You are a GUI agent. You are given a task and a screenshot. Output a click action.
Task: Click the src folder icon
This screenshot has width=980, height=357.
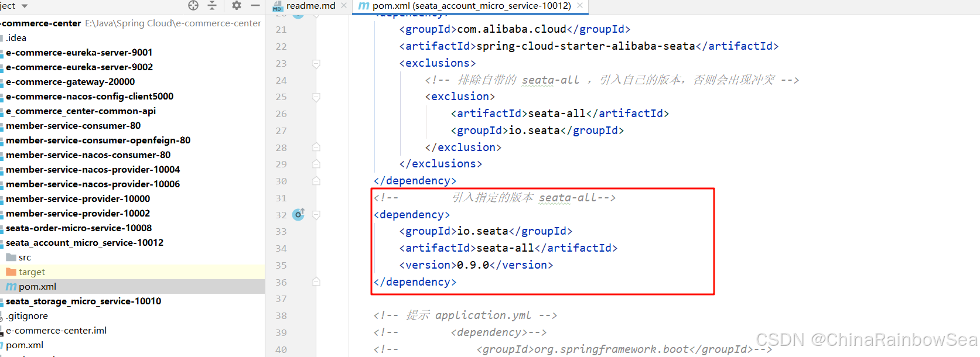tap(11, 257)
